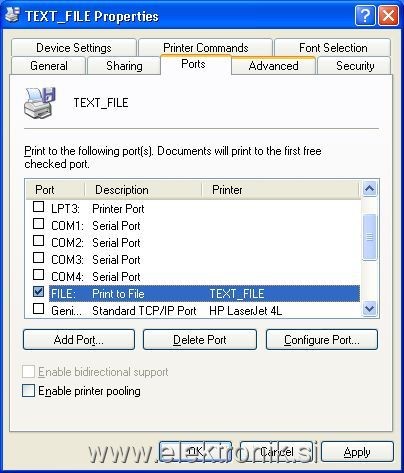Click the TEXT_FILE printer icon with floppy disk

point(40,103)
